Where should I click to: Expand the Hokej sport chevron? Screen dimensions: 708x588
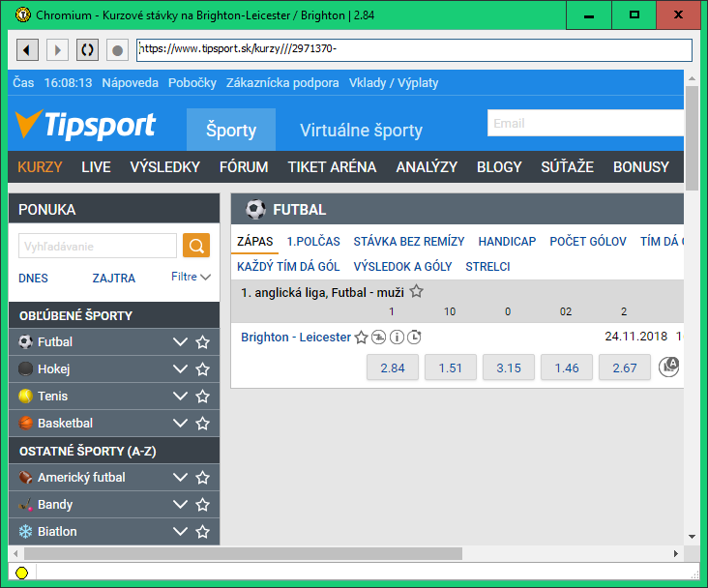tap(180, 369)
